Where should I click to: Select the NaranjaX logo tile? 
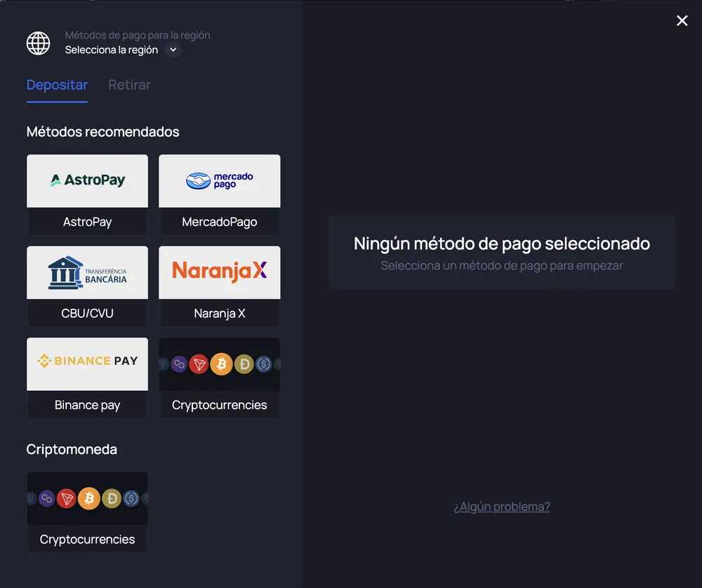pyautogui.click(x=219, y=272)
